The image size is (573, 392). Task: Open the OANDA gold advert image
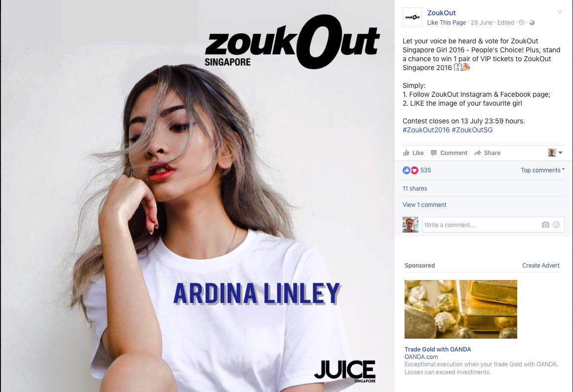[x=461, y=309]
